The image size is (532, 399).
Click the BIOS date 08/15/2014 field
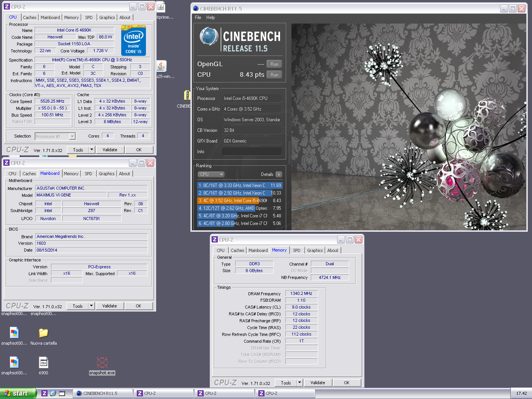pos(92,250)
